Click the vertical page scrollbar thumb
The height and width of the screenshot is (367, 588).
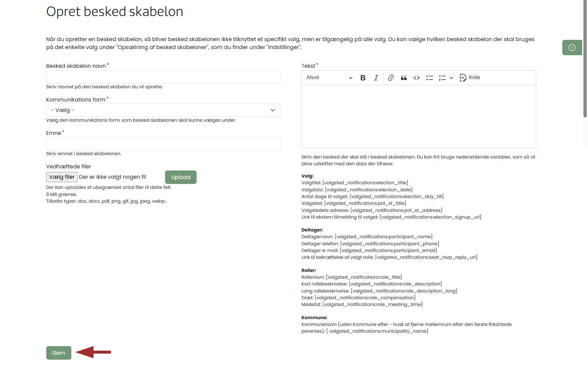click(x=585, y=58)
